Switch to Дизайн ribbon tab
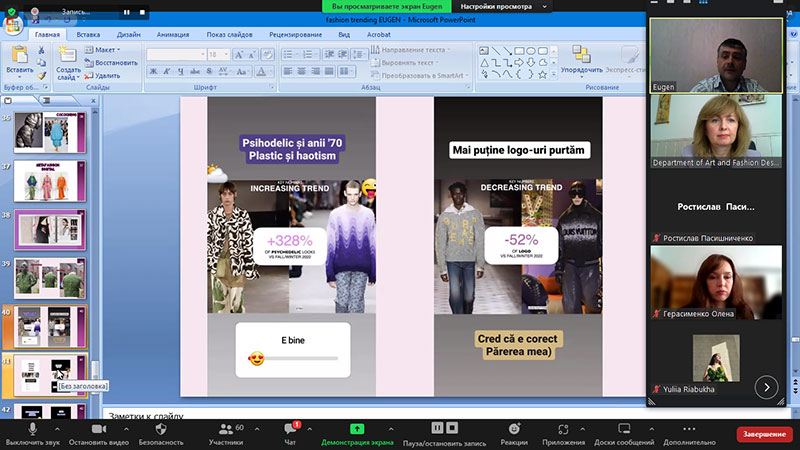The image size is (800, 450). 129,34
